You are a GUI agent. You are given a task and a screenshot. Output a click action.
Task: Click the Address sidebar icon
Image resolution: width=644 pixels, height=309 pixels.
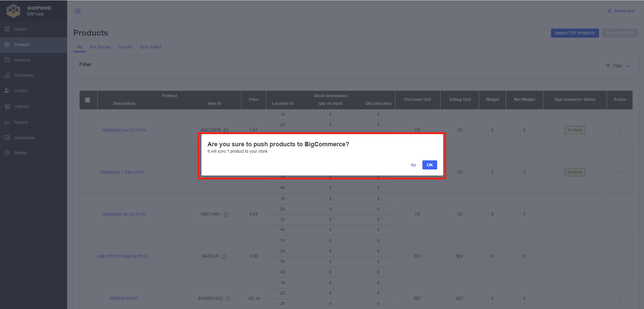coord(7,106)
